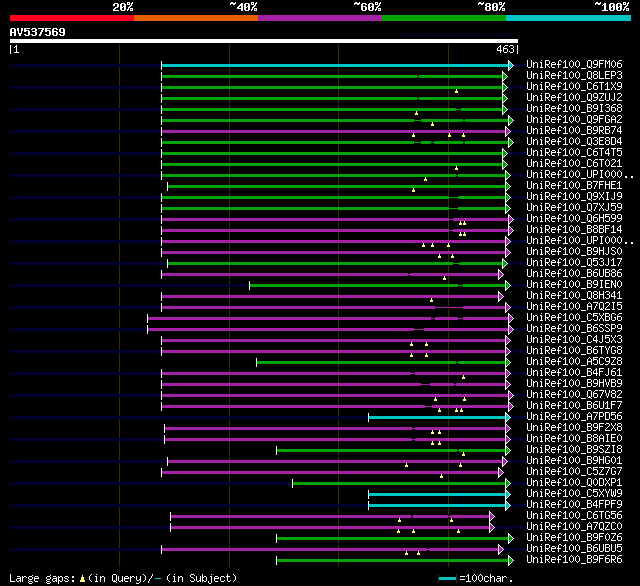Screen dimensions: 640x586
Task: Select the UniRef100_C5Z7G7 label
Action: [x=574, y=472]
